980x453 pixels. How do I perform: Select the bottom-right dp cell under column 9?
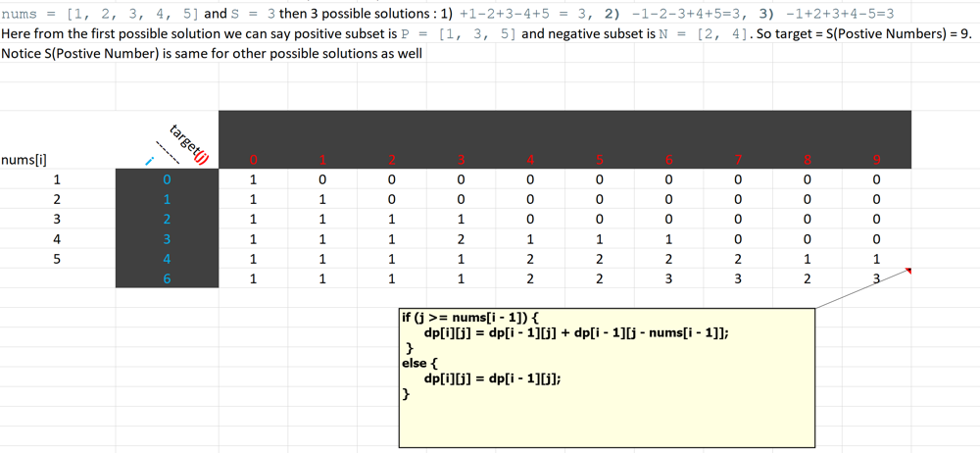pyautogui.click(x=876, y=279)
